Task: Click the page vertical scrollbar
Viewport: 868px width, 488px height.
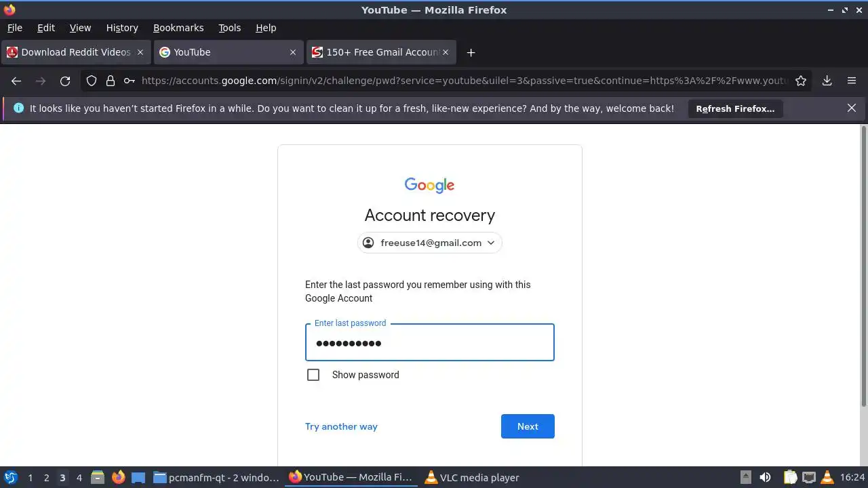Action: coord(863,266)
